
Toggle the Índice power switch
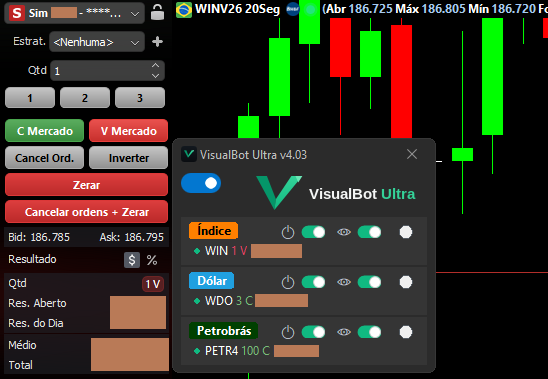point(313,232)
